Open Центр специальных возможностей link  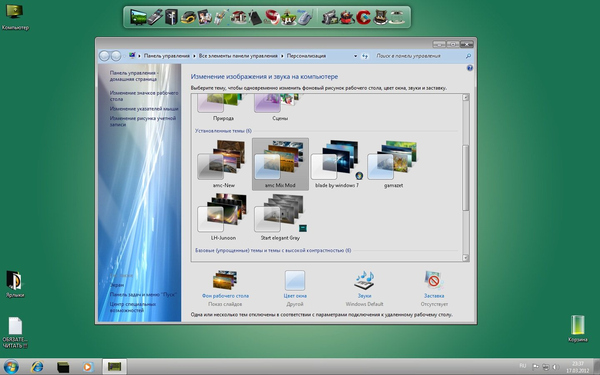click(133, 307)
